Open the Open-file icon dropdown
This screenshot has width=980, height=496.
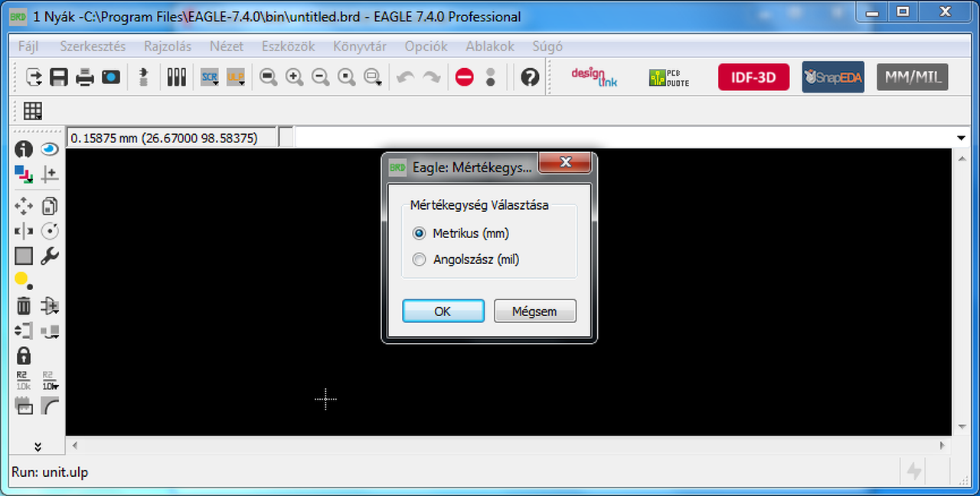click(34, 77)
